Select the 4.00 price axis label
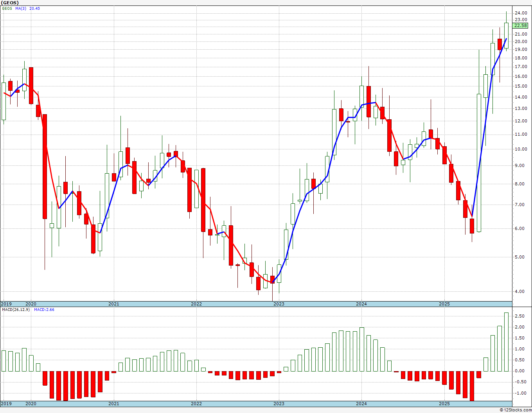This screenshot has width=532, height=413. tap(521, 291)
